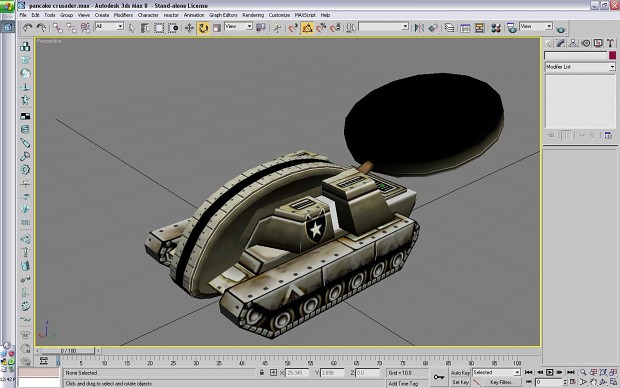Image resolution: width=620 pixels, height=388 pixels.
Task: Click the Undo arrow in the toolbar
Action: [27, 28]
